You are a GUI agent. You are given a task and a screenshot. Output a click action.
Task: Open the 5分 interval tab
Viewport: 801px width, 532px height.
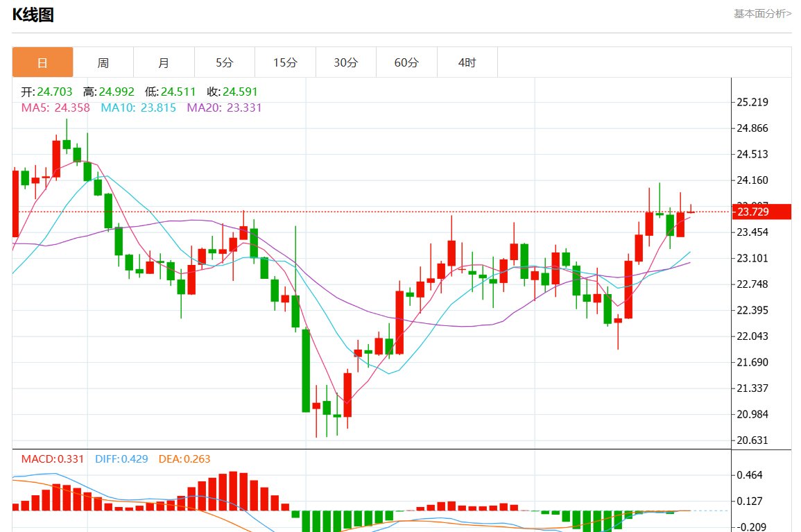point(225,62)
